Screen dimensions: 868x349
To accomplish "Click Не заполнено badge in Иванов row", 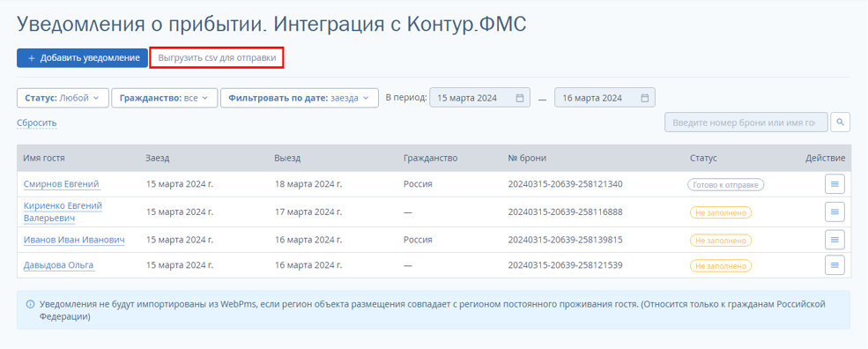I will click(x=721, y=241).
